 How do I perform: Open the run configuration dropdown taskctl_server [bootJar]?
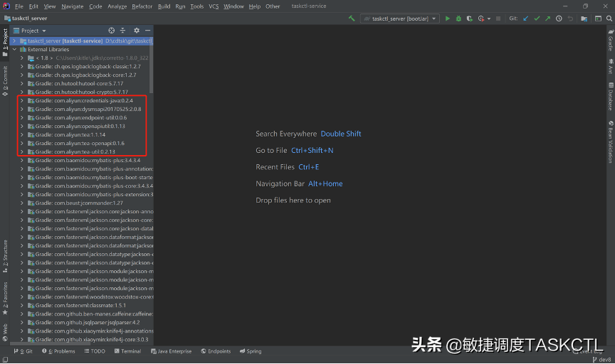[x=399, y=18]
